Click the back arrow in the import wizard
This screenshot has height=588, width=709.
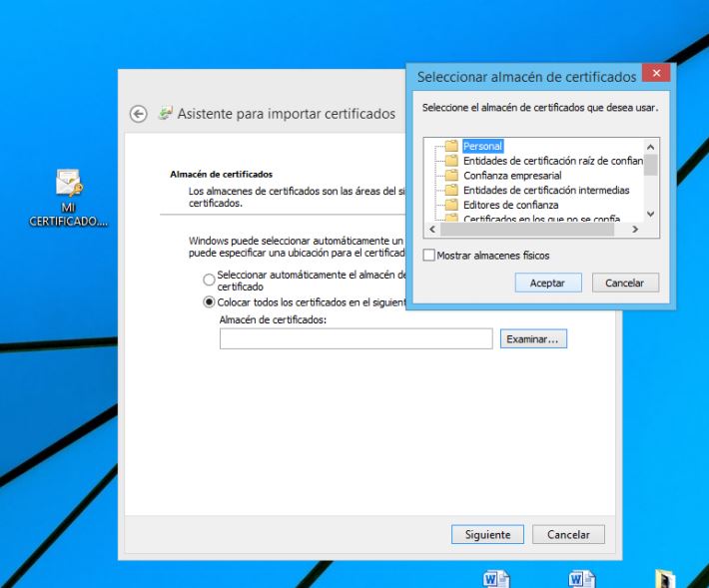click(x=139, y=114)
